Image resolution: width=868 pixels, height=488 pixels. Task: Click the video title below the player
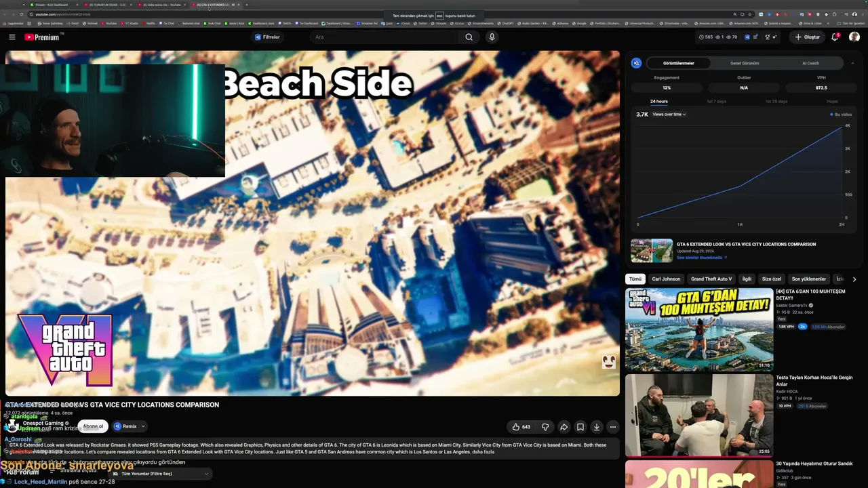point(113,405)
